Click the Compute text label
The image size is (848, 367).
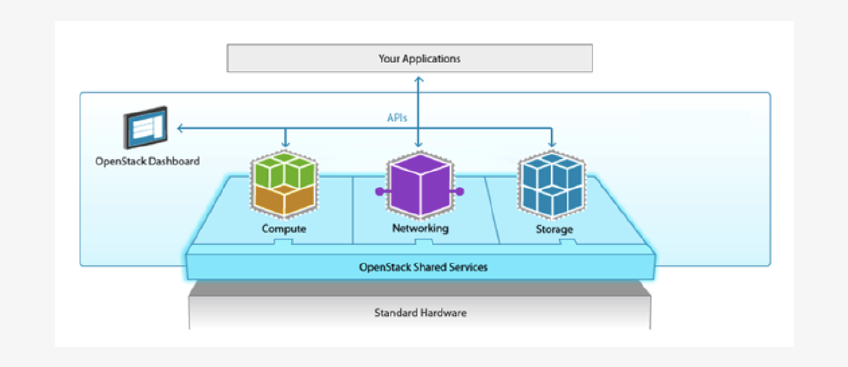click(284, 229)
